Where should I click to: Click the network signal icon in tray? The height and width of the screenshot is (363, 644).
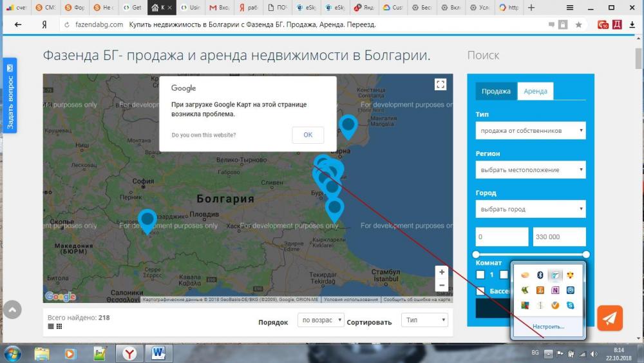[x=582, y=354]
